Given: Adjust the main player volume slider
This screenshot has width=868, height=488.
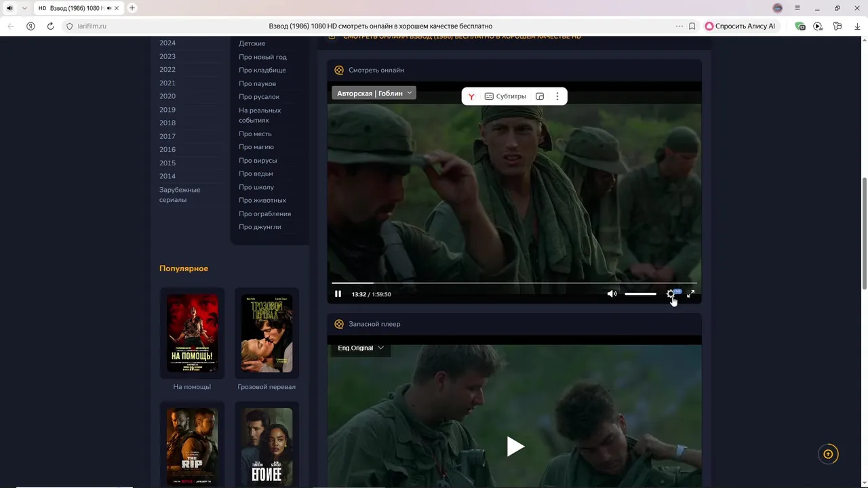Looking at the screenshot, I should click(x=640, y=294).
